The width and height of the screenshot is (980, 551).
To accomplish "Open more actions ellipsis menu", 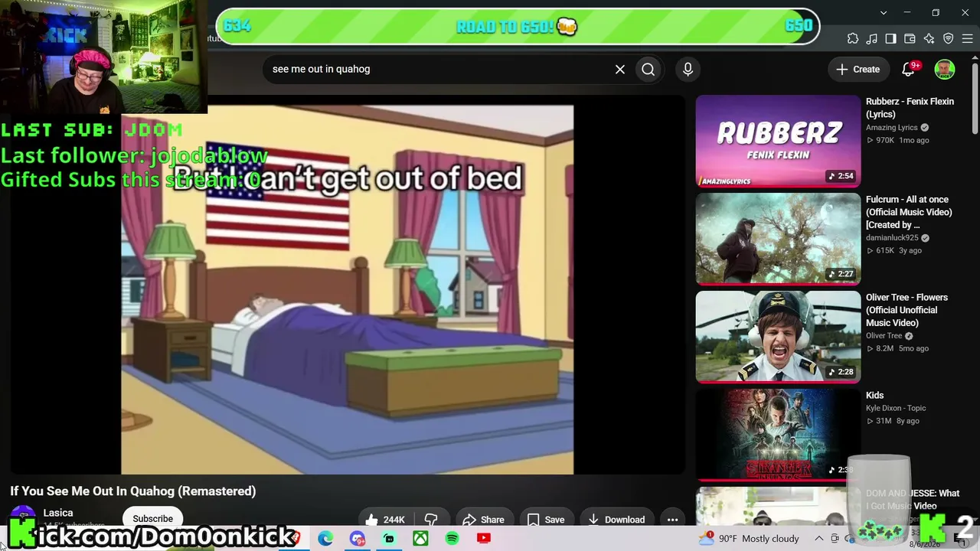I will pyautogui.click(x=673, y=520).
